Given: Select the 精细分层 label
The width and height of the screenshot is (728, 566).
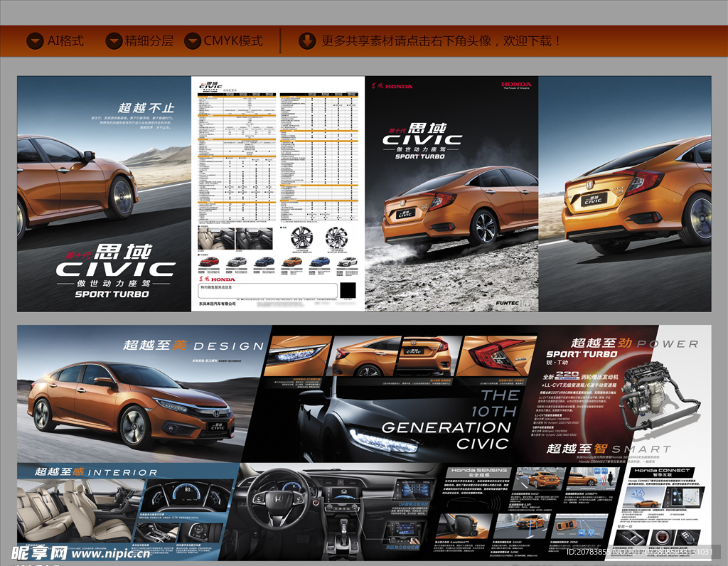Looking at the screenshot, I should point(149,41).
